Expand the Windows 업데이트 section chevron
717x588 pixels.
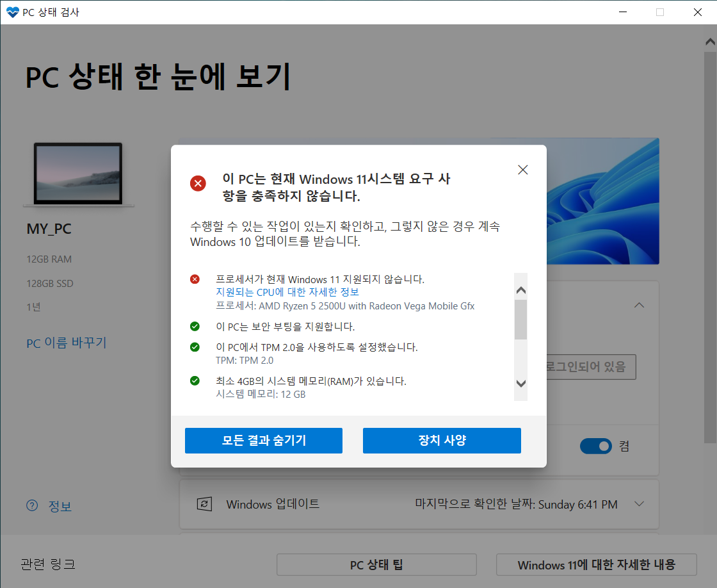click(640, 504)
